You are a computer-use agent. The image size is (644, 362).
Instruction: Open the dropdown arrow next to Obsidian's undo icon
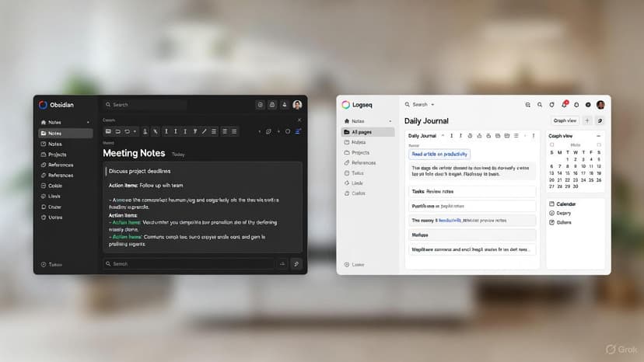click(135, 131)
